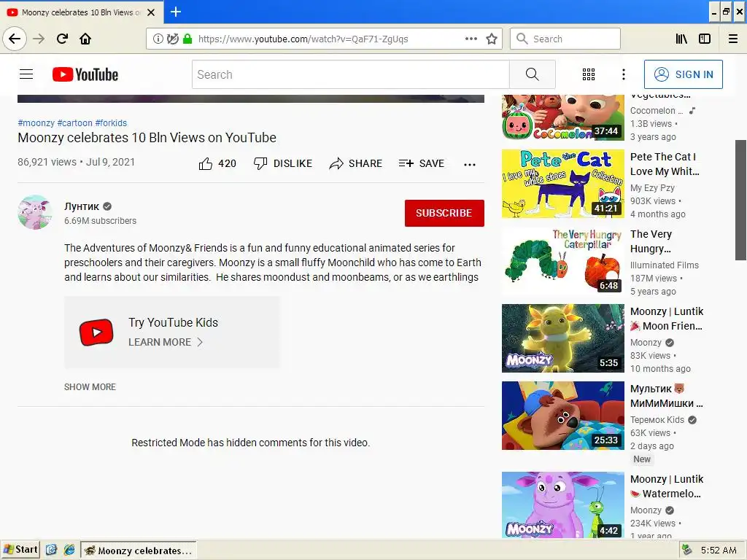747x560 pixels.
Task: Open tracking protection shield icon
Action: [172, 39]
